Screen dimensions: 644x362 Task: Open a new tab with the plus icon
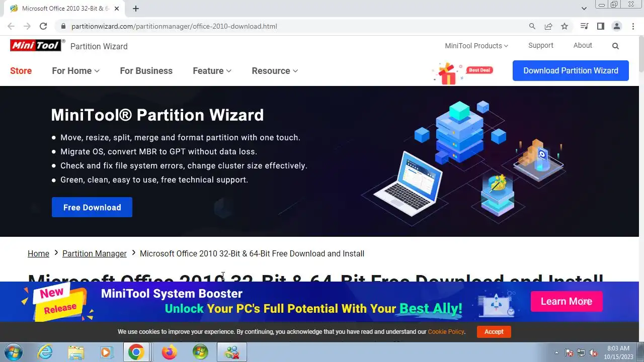136,8
